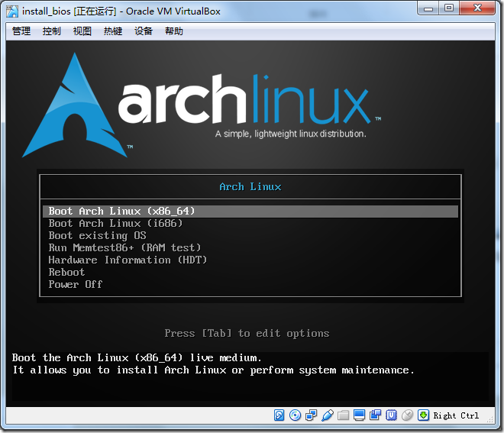This screenshot has height=433, width=504.
Task: Click the Arch Linux menu title
Action: coord(250,187)
